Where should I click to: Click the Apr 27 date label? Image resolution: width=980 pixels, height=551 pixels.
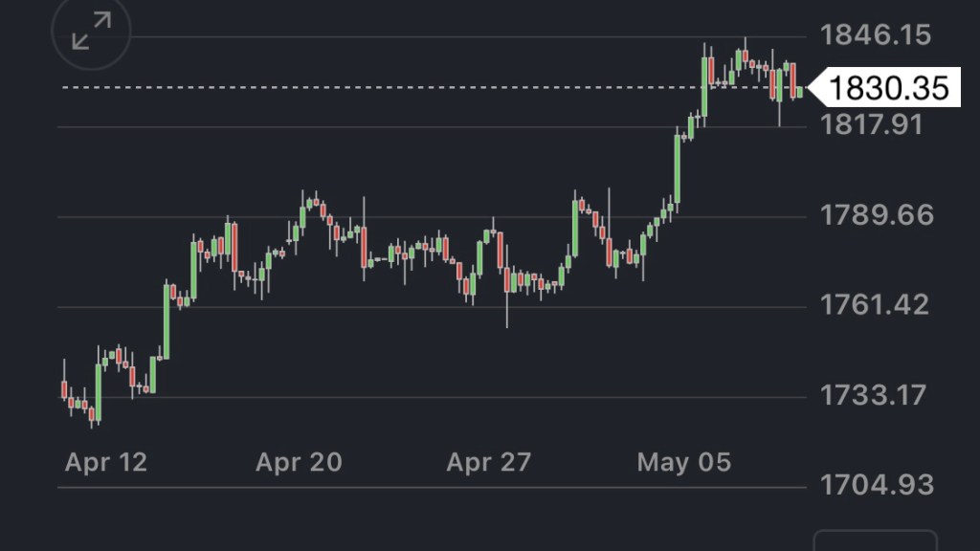488,463
